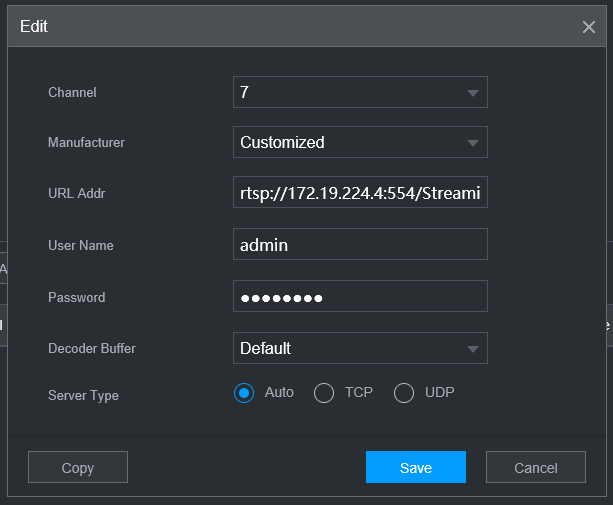Open the Decoder Buffer dropdown set to Default
The image size is (613, 505).
coord(360,348)
